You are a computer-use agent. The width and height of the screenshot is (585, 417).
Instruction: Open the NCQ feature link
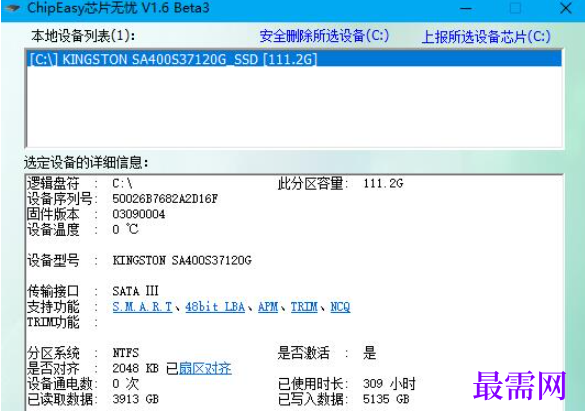coord(340,307)
